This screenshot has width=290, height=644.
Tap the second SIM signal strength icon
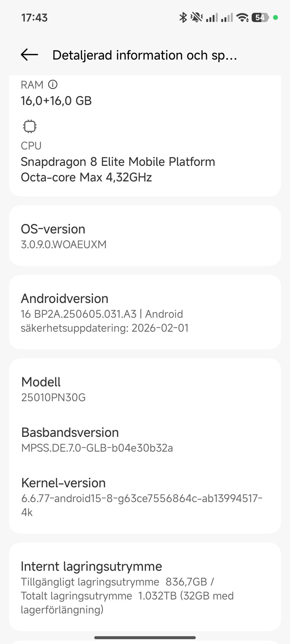pyautogui.click(x=227, y=18)
